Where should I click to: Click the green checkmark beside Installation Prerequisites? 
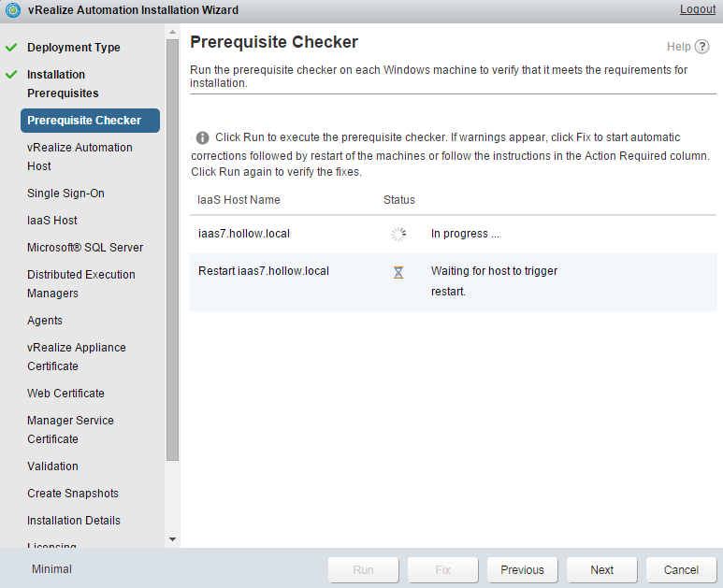[x=12, y=75]
